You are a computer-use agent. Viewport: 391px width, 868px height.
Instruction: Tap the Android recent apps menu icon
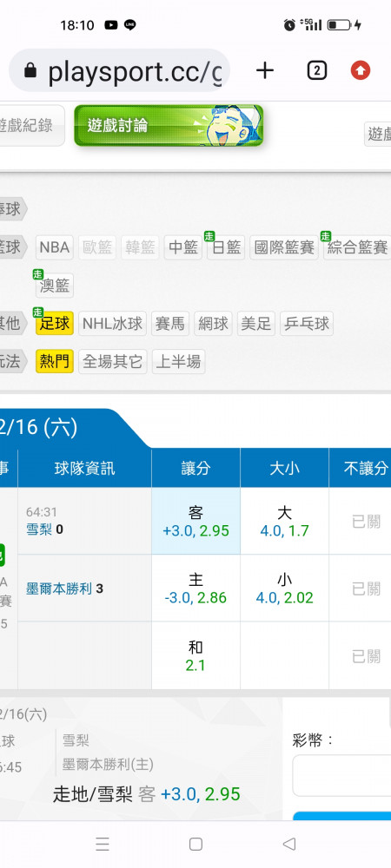point(102,844)
